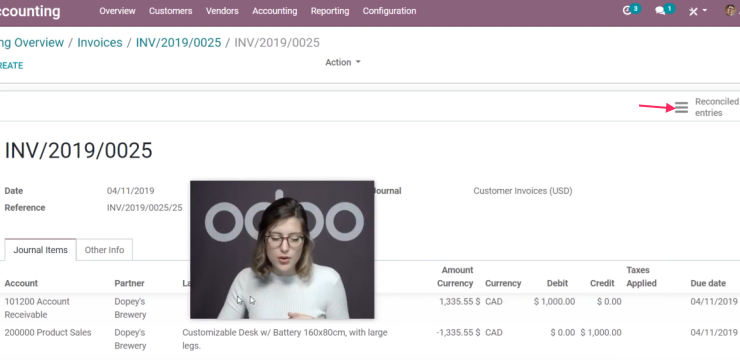Click the Customer Invoices (USD) journal value
This screenshot has height=360, width=740.
point(522,191)
